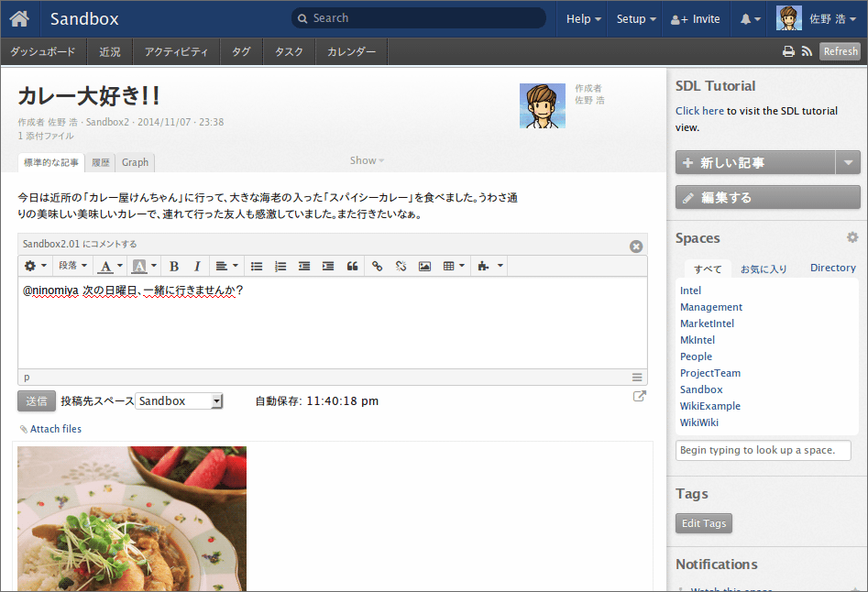Open the アクティビティ menu item
Screen dimensions: 868x592
click(x=177, y=52)
